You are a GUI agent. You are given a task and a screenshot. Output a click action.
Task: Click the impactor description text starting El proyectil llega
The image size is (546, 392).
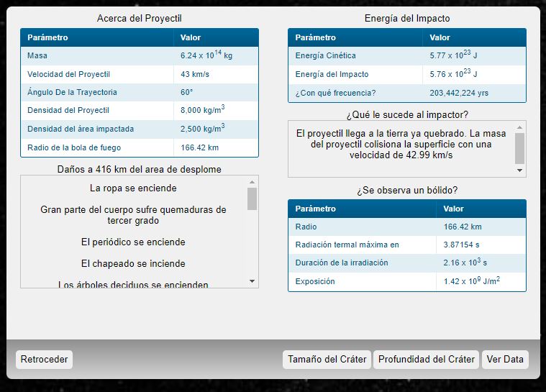tap(401, 144)
